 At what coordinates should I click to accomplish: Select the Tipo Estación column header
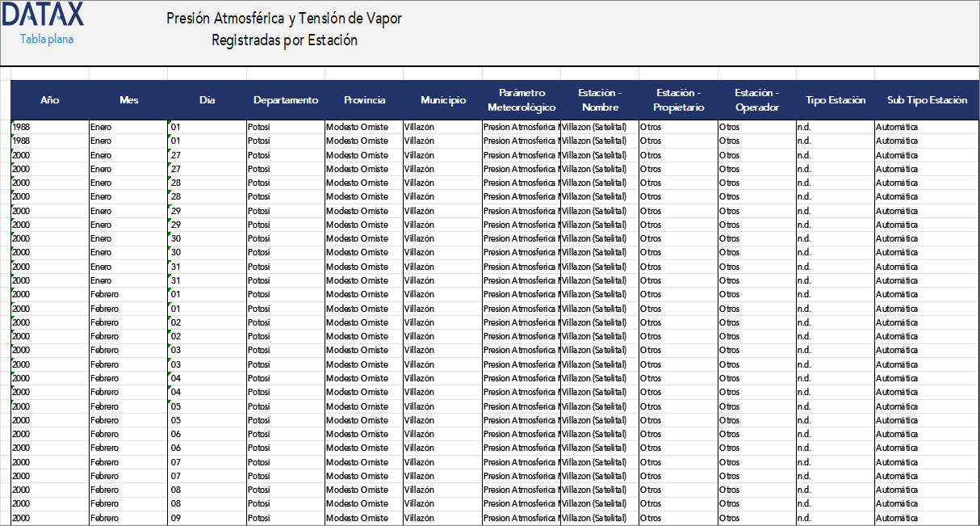coord(836,100)
